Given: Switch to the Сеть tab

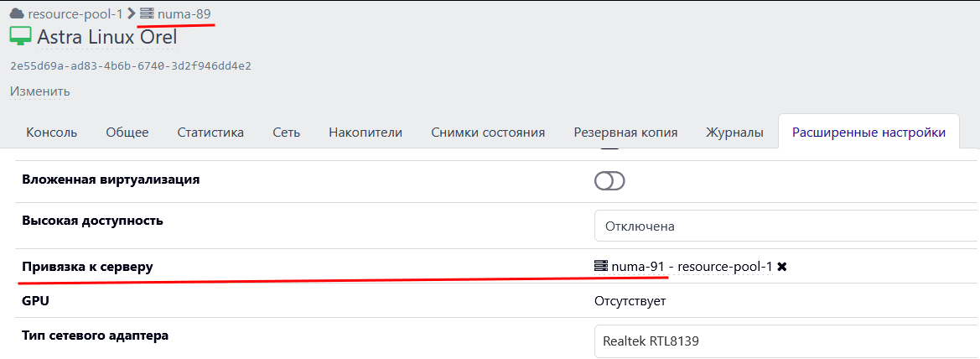Looking at the screenshot, I should click(x=287, y=133).
